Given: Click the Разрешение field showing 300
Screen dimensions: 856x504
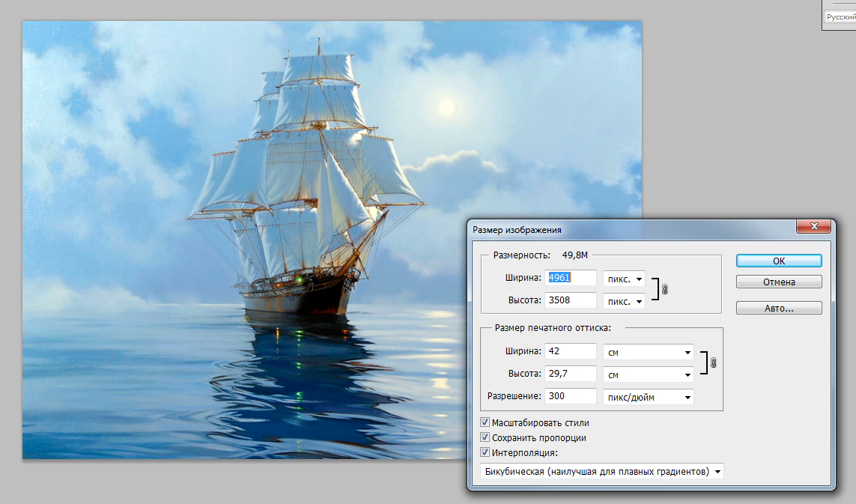Looking at the screenshot, I should (x=571, y=396).
